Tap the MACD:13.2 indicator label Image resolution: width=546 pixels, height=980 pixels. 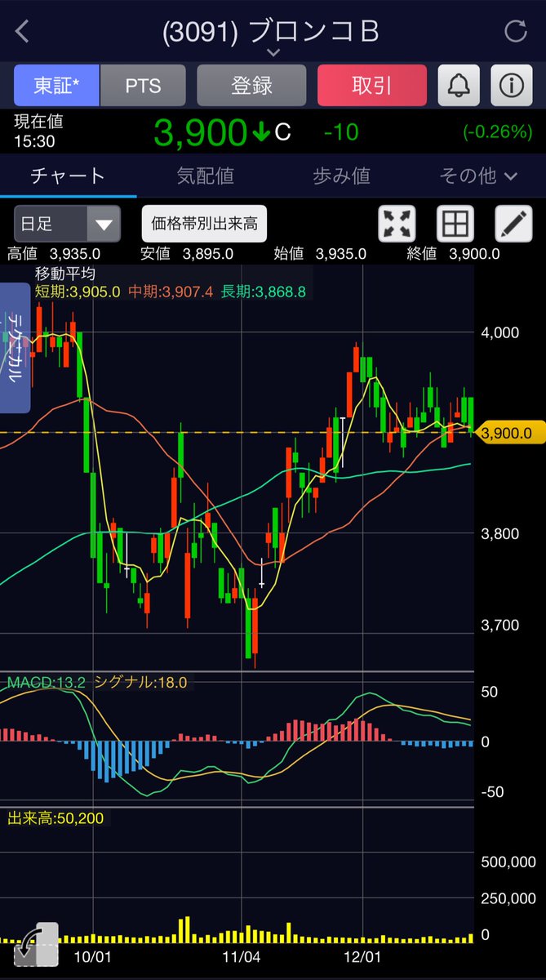(x=46, y=683)
